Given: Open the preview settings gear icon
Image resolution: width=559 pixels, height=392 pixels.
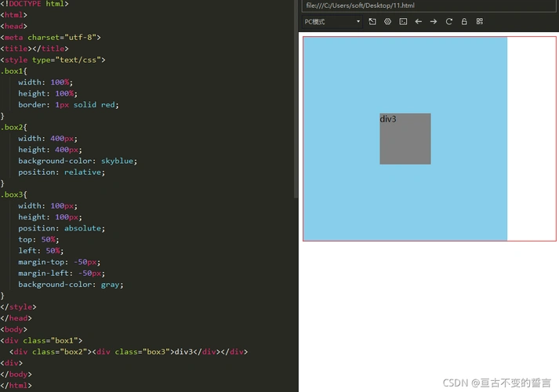Looking at the screenshot, I should [387, 22].
